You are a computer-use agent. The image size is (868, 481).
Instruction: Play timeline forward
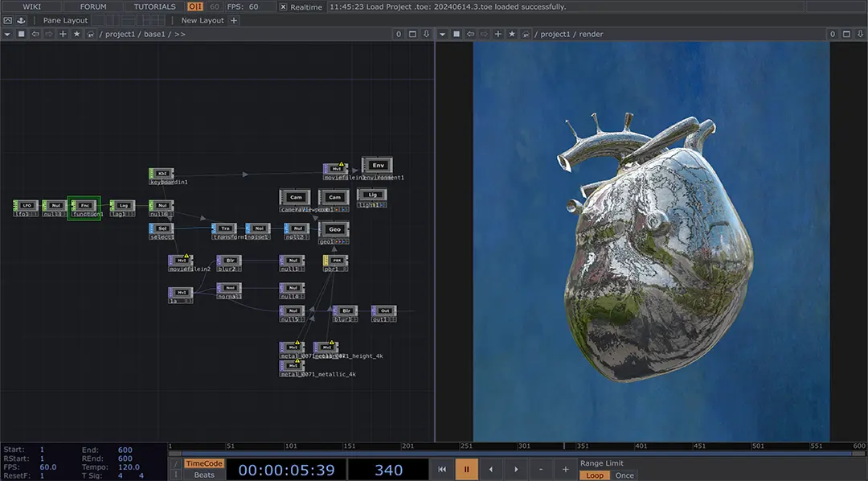pyautogui.click(x=516, y=470)
